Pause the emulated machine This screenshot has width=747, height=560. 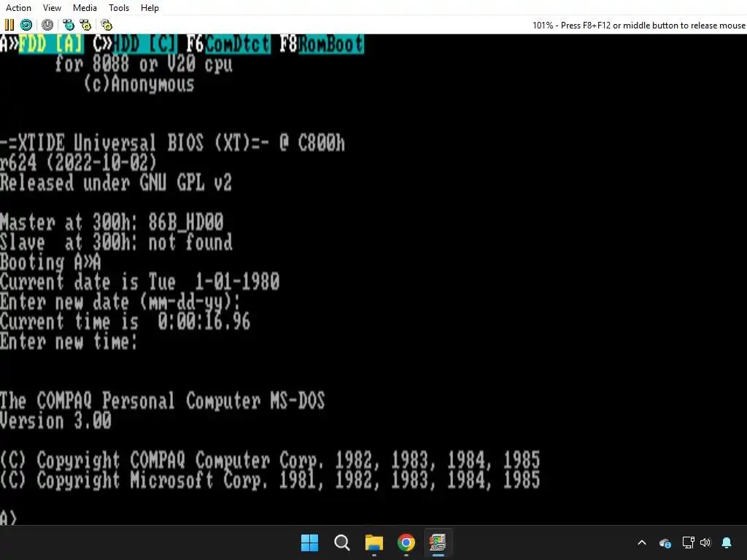pyautogui.click(x=9, y=25)
